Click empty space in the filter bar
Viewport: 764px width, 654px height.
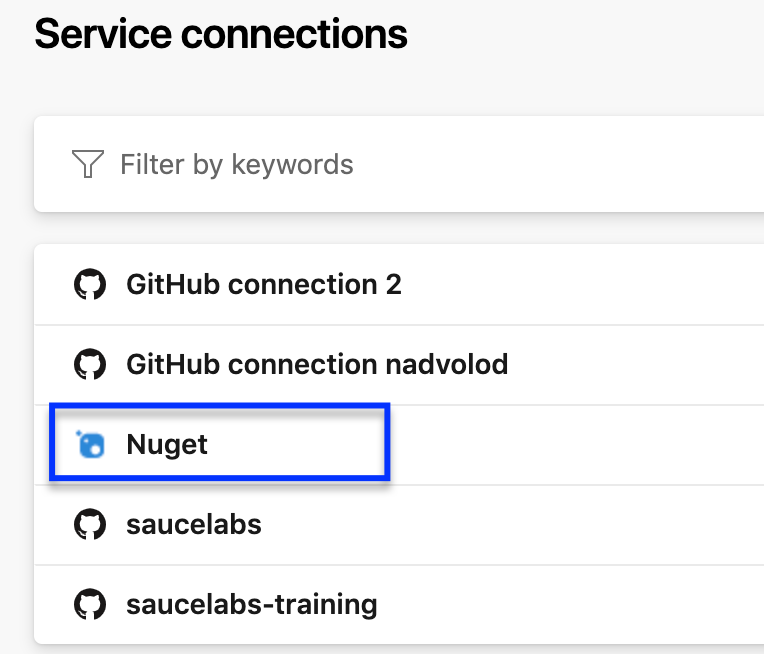pyautogui.click(x=560, y=164)
